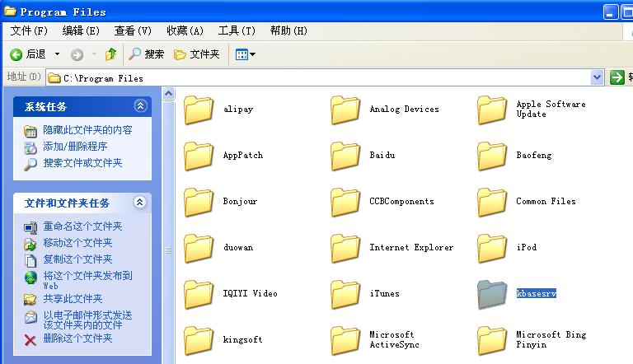Open the 工具(T) menu
This screenshot has width=633, height=364.
237,30
